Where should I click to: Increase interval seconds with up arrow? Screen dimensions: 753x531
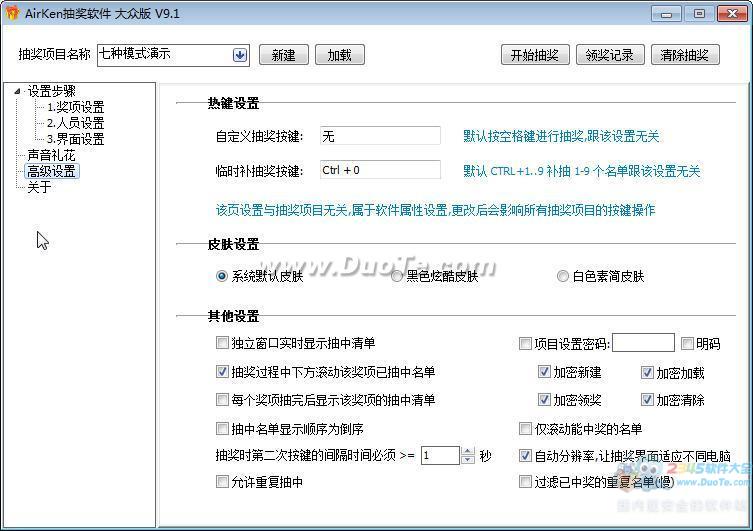point(468,451)
